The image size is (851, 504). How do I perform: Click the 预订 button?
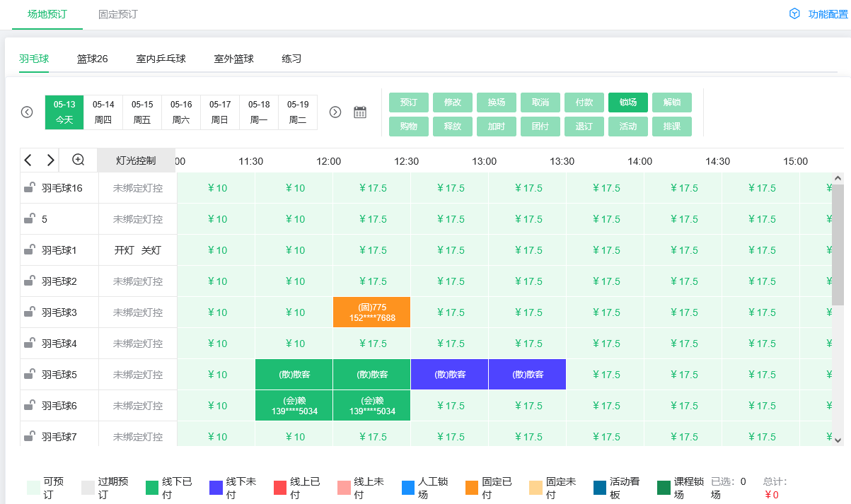click(x=409, y=102)
